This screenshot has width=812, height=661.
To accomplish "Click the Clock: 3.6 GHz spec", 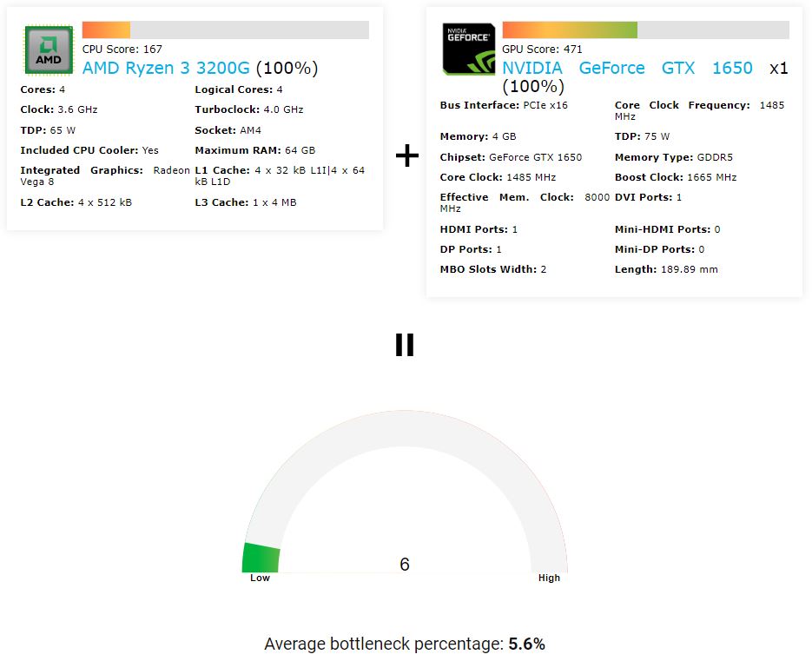I will [58, 109].
